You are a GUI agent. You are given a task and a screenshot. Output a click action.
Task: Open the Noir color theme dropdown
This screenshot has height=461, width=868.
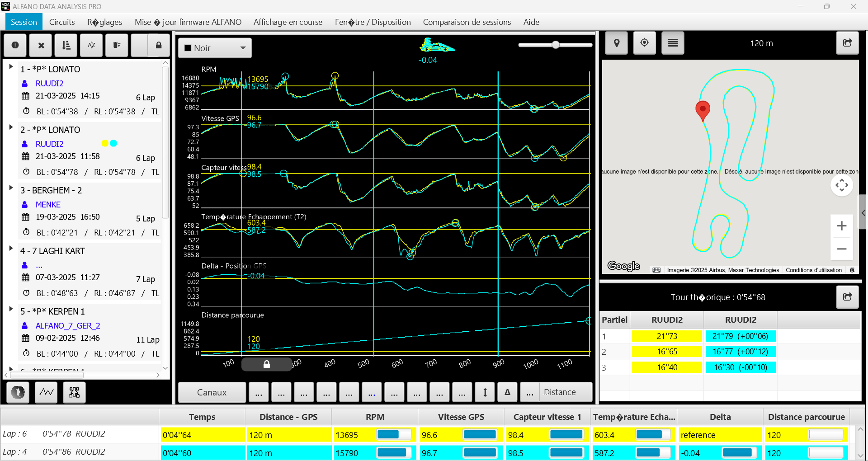(215, 48)
